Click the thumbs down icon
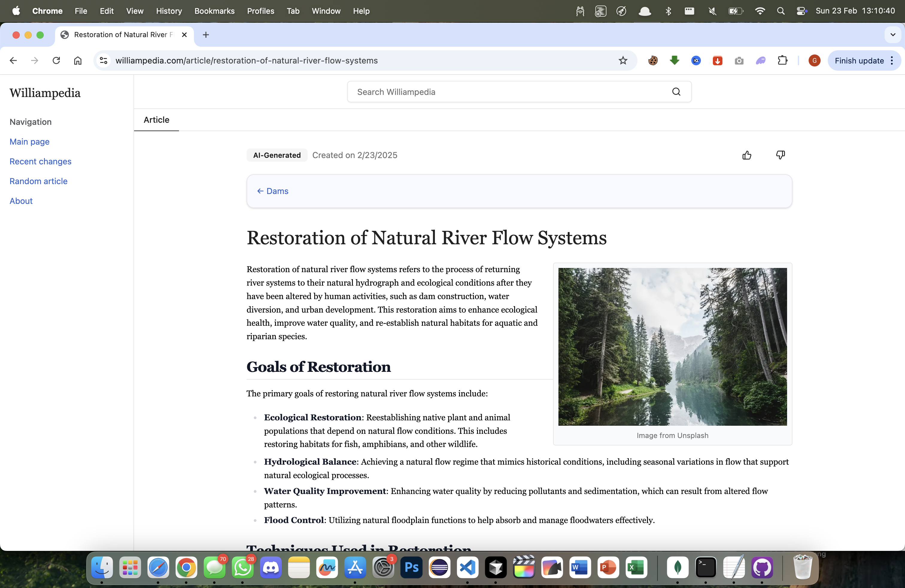This screenshot has width=905, height=588. click(780, 155)
